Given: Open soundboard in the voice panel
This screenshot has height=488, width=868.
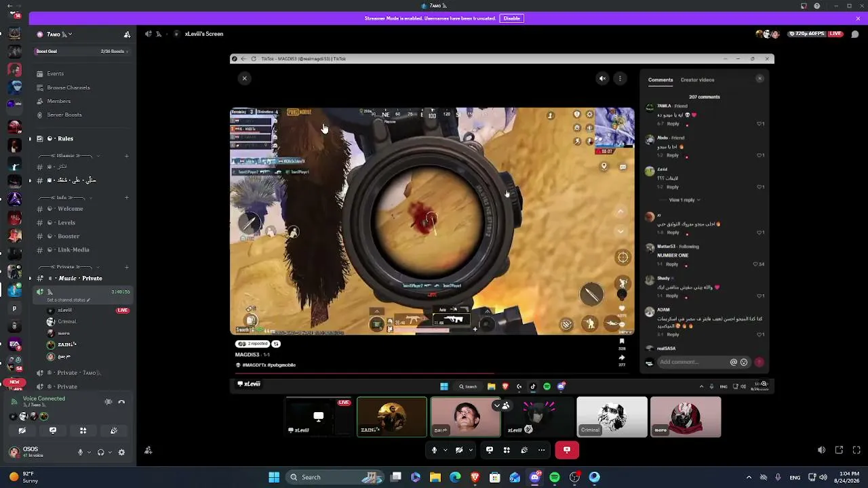Looking at the screenshot, I should point(114,430).
